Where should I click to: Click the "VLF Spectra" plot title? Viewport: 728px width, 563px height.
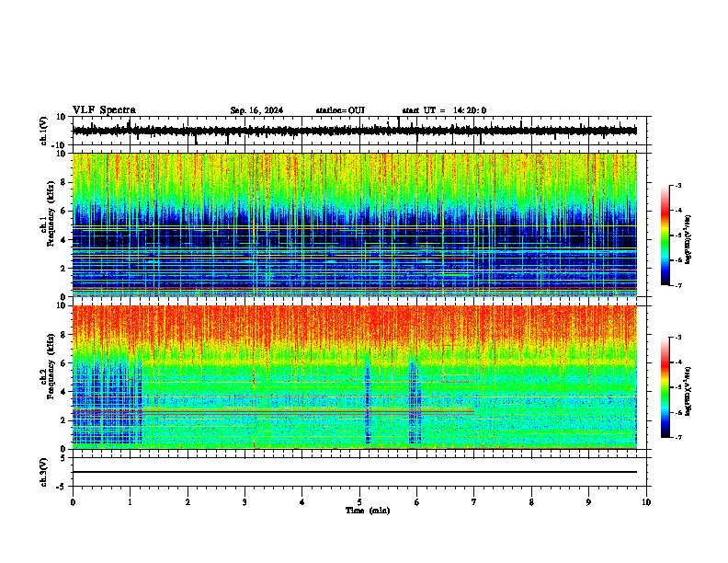[104, 110]
